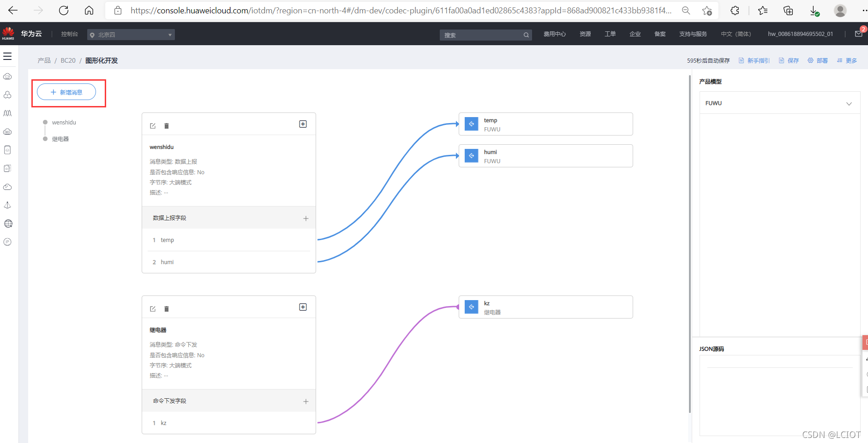This screenshot has width=868, height=443.
Task: Click the JSON源码 text area
Action: pos(780,396)
